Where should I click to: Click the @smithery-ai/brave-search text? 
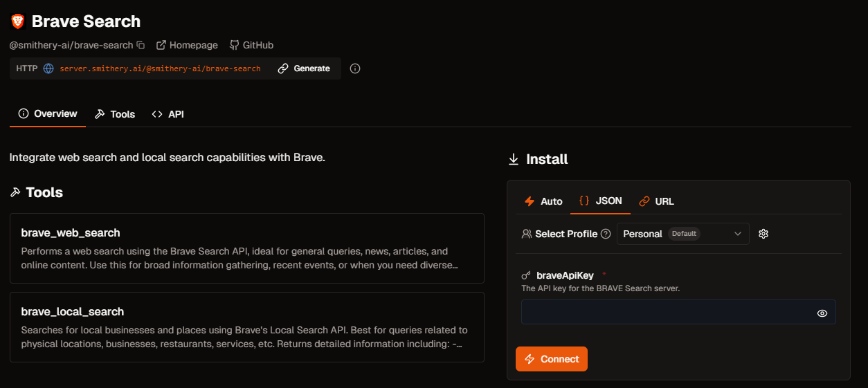(71, 45)
